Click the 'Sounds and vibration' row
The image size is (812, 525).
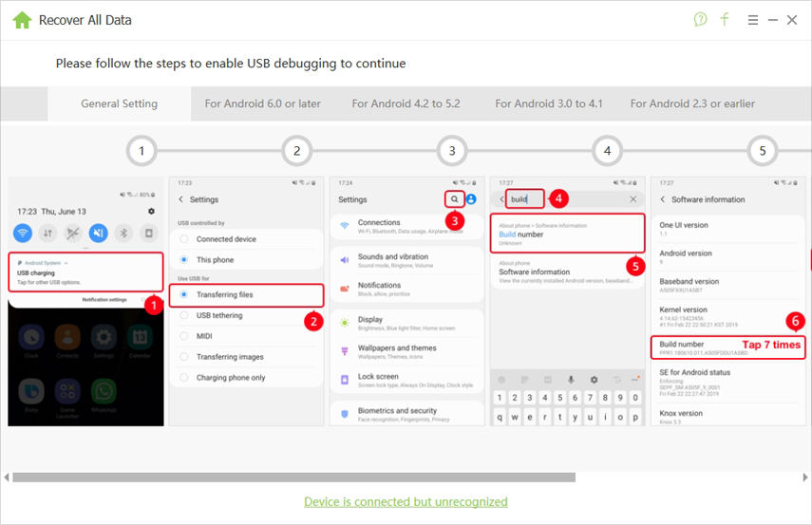(407, 260)
